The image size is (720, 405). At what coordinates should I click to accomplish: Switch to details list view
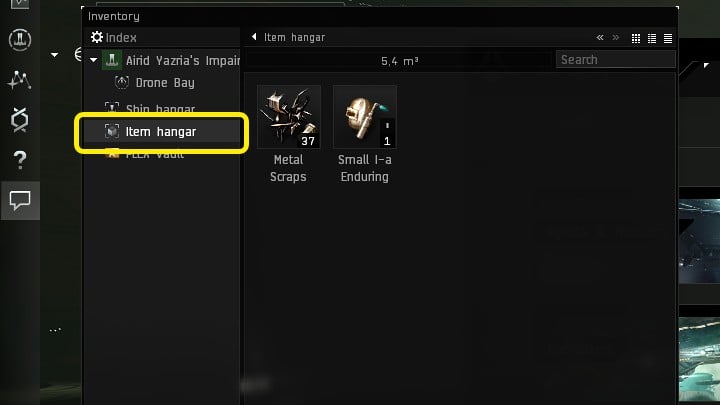coord(652,39)
